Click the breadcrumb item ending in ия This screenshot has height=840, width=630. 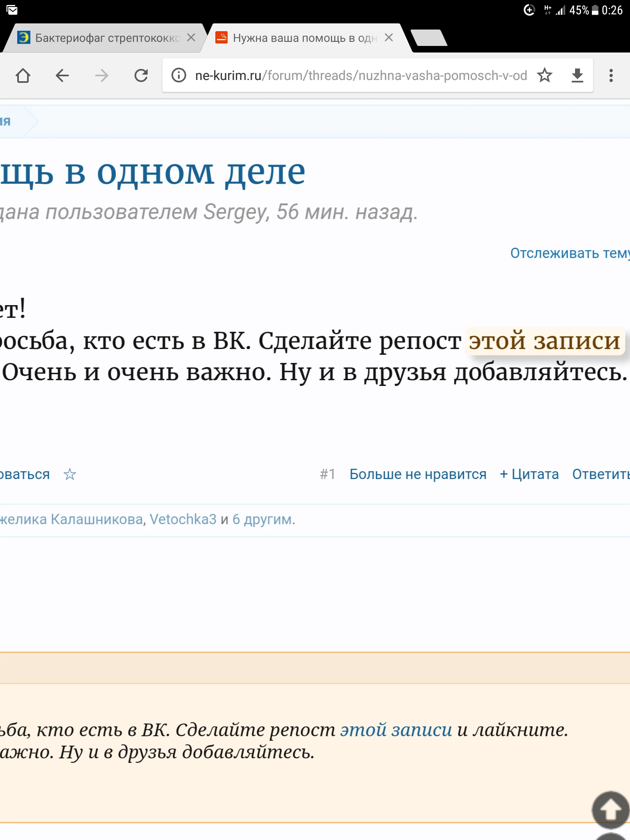tap(5, 121)
